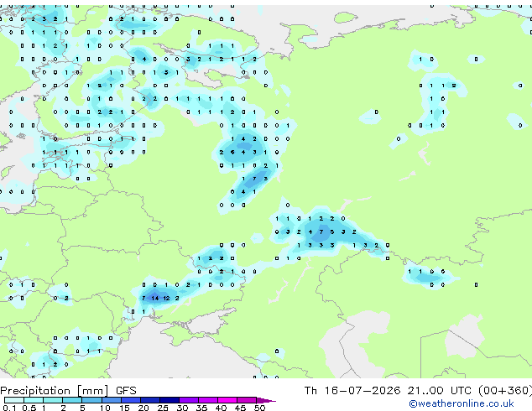
Task: Pick the legend swatch between 10 and 15
Action: (x=112, y=400)
